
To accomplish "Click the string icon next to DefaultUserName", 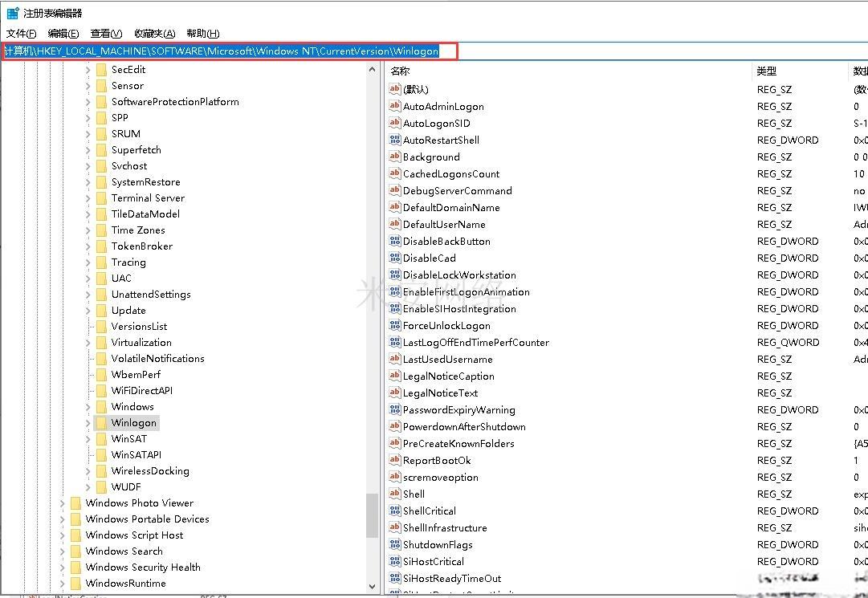I will coord(395,224).
